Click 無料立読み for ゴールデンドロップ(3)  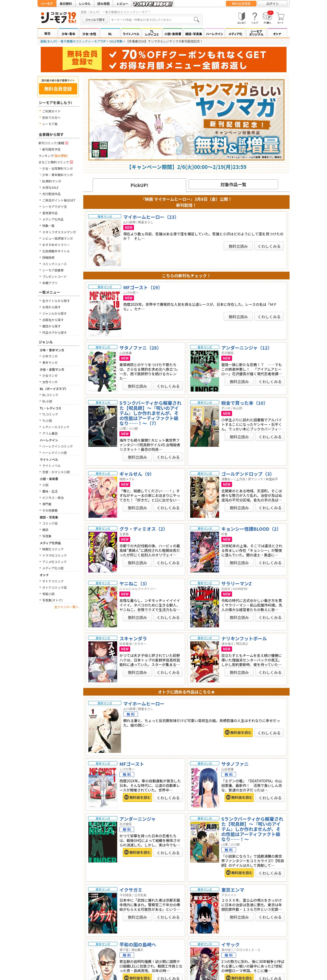pyautogui.click(x=239, y=508)
